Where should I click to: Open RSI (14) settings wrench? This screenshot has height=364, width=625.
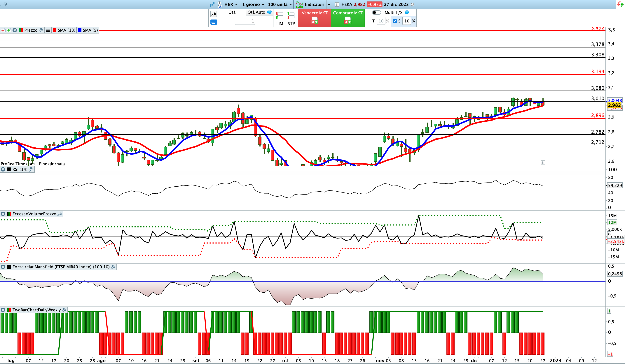31,169
